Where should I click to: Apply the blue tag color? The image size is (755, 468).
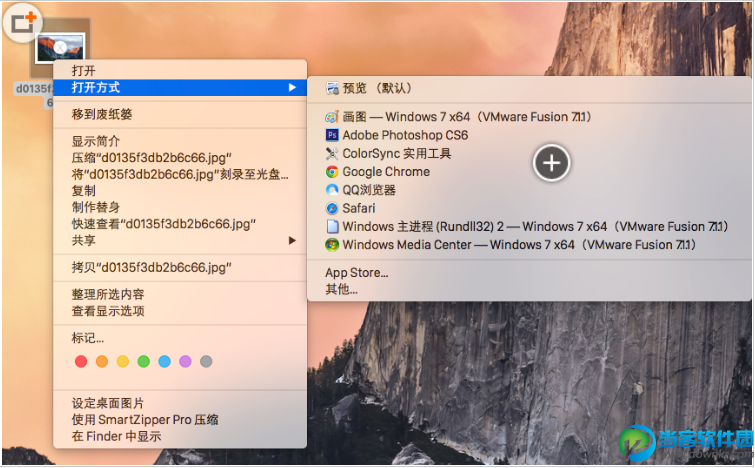pos(164,362)
